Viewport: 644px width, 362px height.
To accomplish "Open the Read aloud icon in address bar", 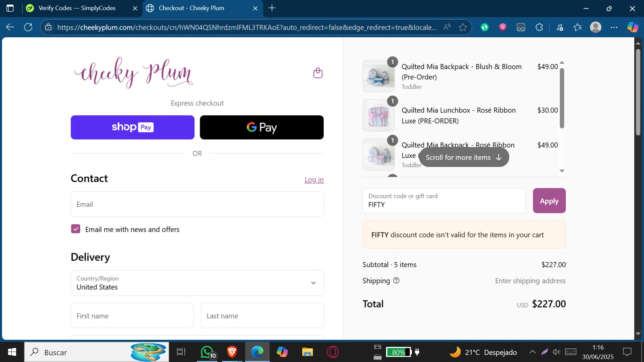I will coord(447,27).
